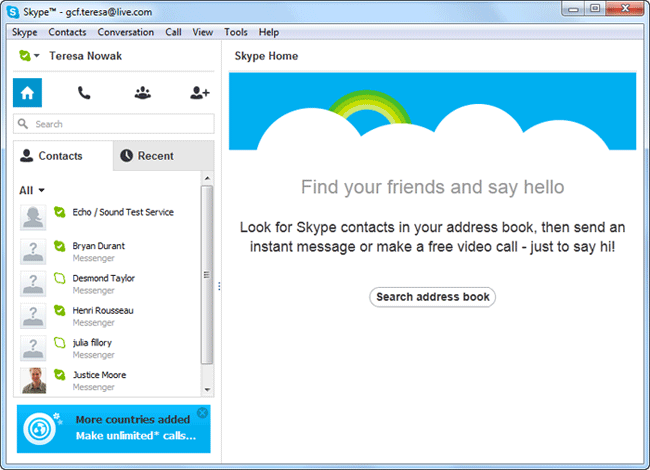Viewport: 650px width, 470px height.
Task: Click Desmond Taylor's placeholder avatar
Action: click(x=33, y=283)
